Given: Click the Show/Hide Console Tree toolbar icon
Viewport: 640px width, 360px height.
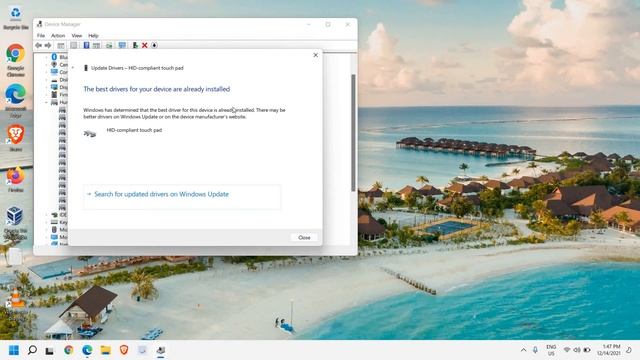Looking at the screenshot, I should coord(61,45).
